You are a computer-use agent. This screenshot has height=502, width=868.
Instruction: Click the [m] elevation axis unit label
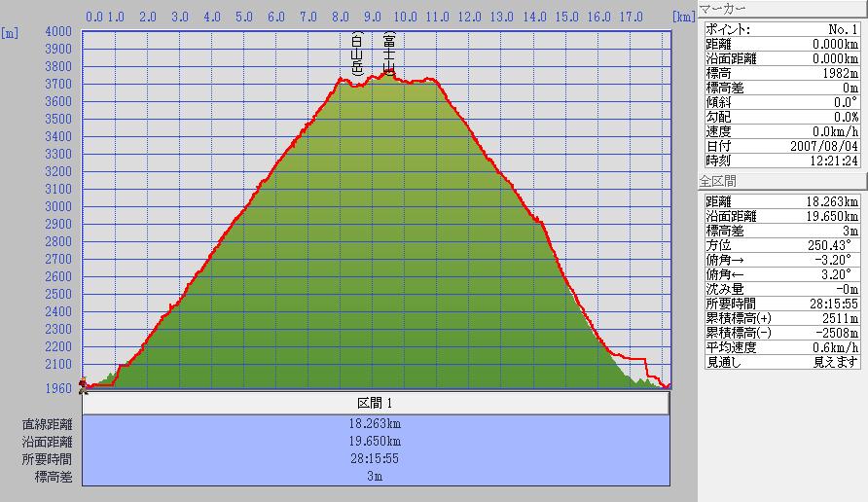[x=10, y=33]
